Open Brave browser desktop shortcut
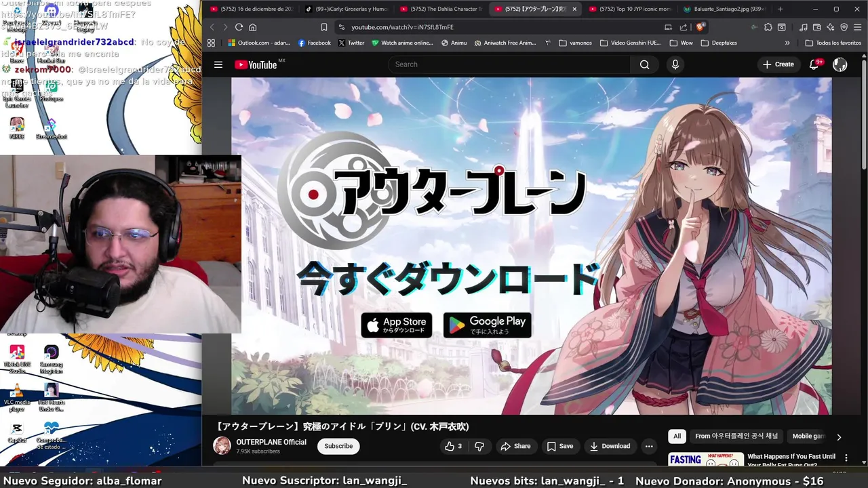 (17, 51)
